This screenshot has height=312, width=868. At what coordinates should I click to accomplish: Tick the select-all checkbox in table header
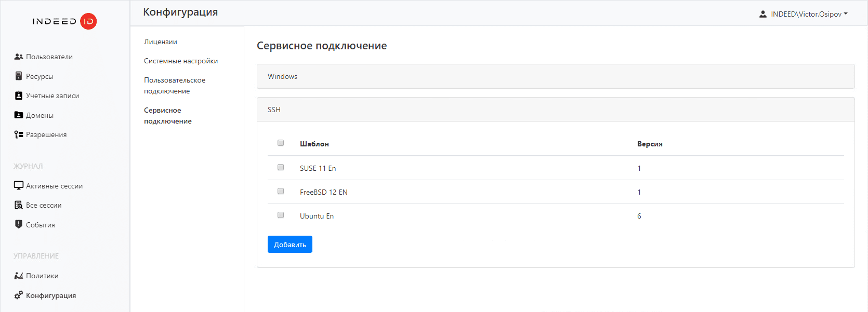tap(281, 143)
